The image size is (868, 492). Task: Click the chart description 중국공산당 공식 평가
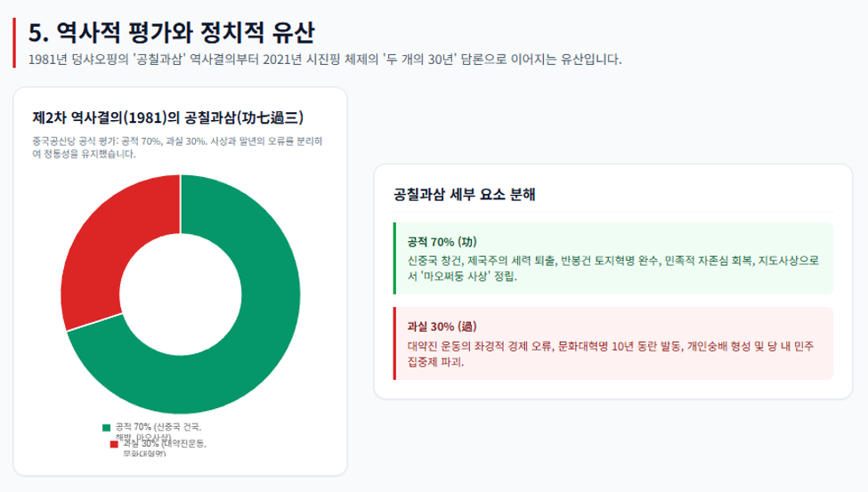(x=177, y=147)
